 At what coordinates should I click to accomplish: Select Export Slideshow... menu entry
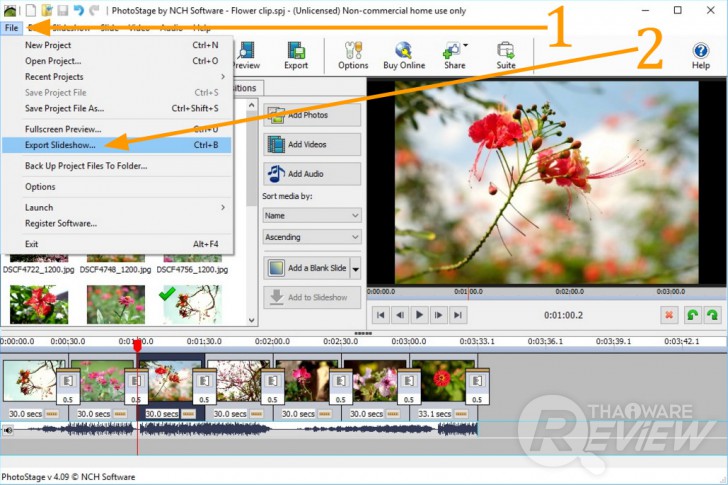pos(117,145)
